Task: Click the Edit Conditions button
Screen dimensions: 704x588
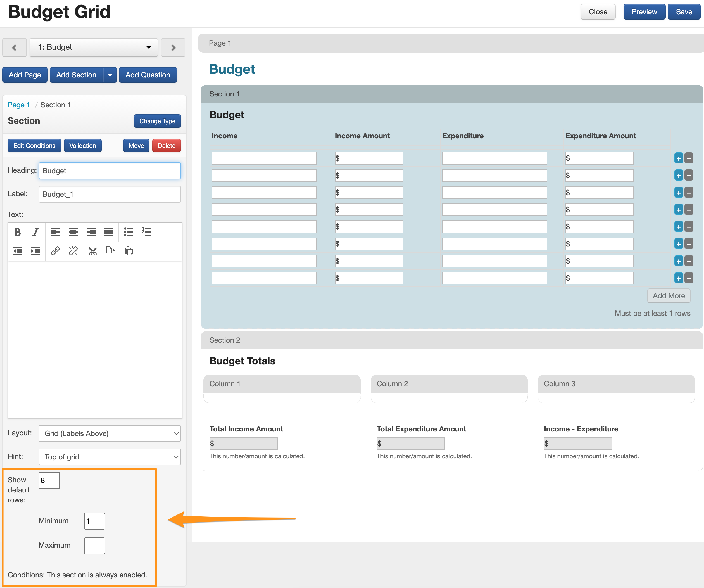Action: click(x=34, y=146)
